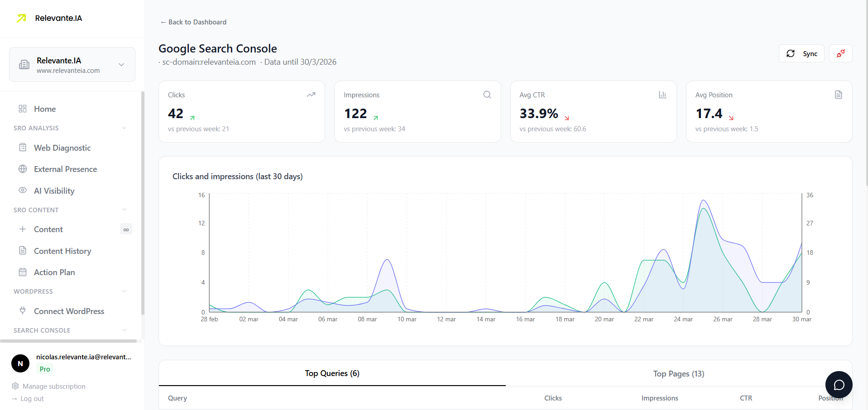
Task: Follow the Back to Dashboard link
Action: point(193,22)
